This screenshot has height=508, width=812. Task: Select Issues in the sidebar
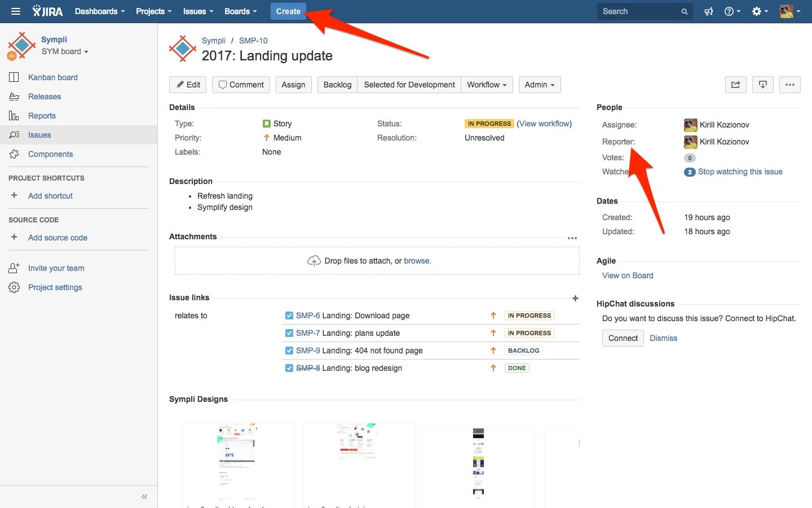tap(78, 135)
